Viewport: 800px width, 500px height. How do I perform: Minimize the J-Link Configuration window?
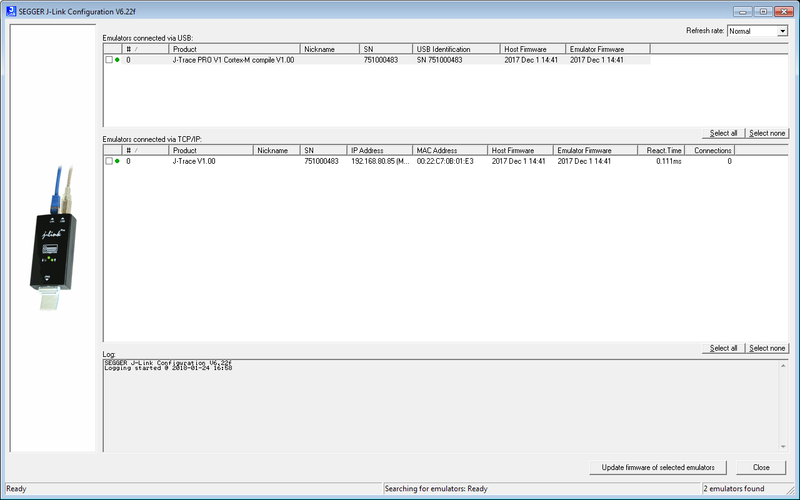click(743, 11)
